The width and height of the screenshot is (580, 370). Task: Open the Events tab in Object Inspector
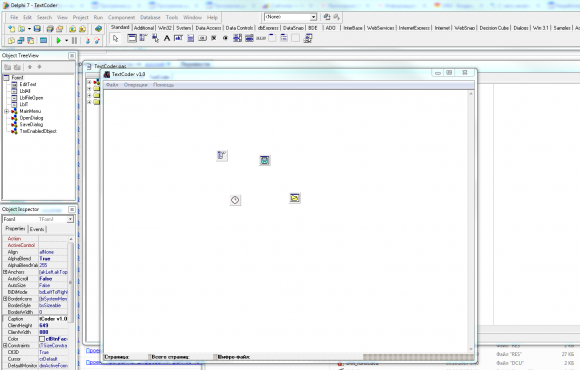37,229
